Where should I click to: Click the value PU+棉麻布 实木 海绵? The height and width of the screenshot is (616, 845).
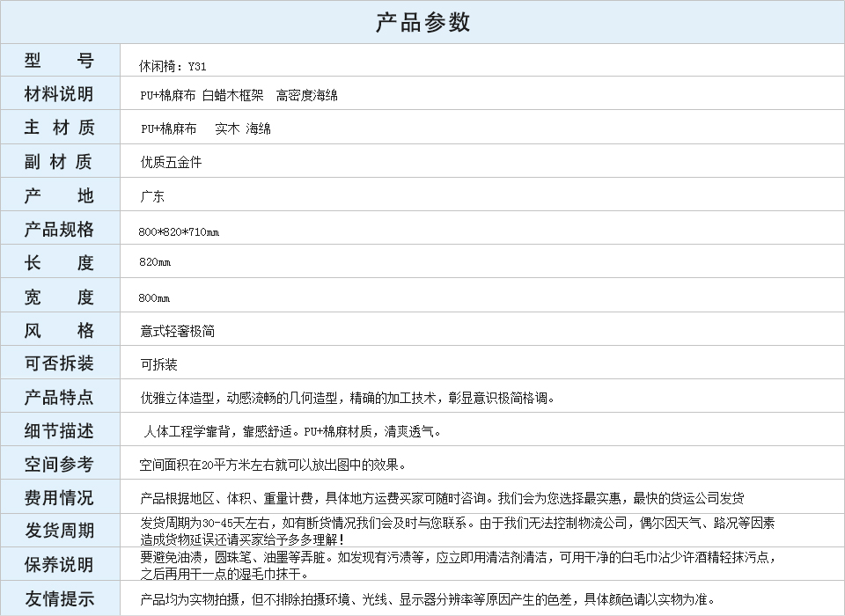[x=206, y=128]
